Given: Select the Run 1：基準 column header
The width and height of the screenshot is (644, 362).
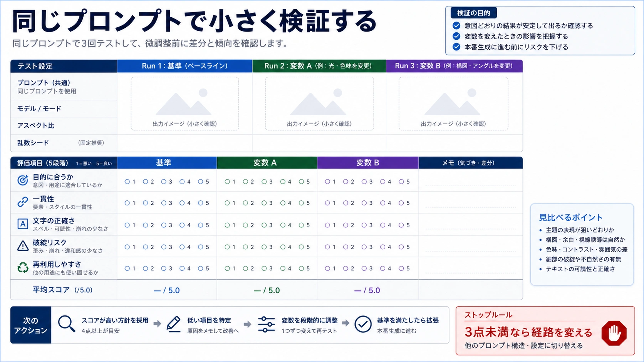Looking at the screenshot, I should pos(184,66).
